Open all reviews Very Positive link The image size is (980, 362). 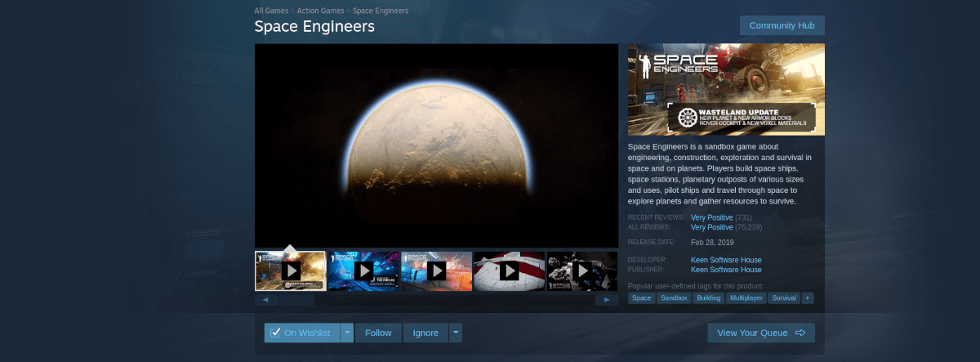coord(711,227)
